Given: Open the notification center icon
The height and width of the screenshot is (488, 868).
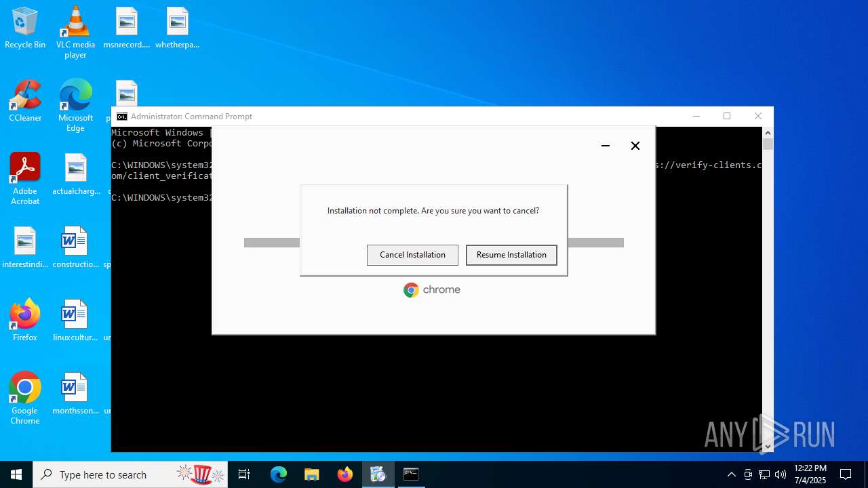Looking at the screenshot, I should 846,474.
